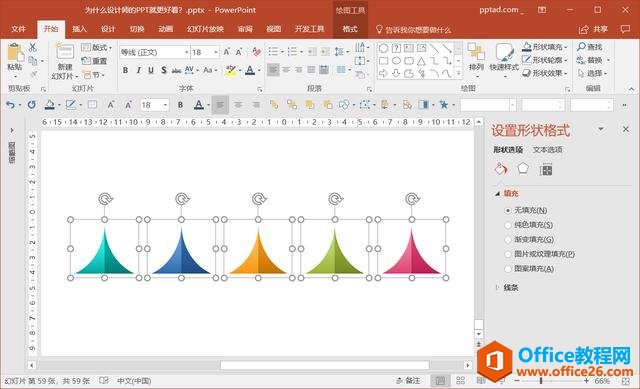
Task: Click the Bold button in font group
Action: click(x=125, y=70)
